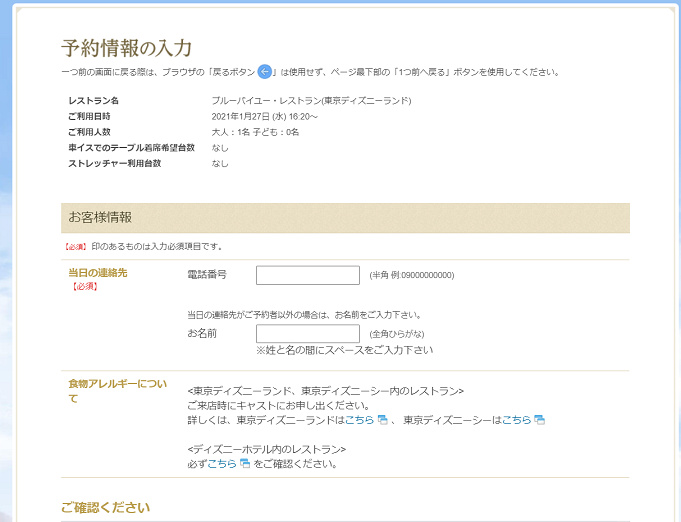The width and height of the screenshot is (681, 522).
Task: Follow the Disney hotel restaurant こちら link
Action: [222, 464]
